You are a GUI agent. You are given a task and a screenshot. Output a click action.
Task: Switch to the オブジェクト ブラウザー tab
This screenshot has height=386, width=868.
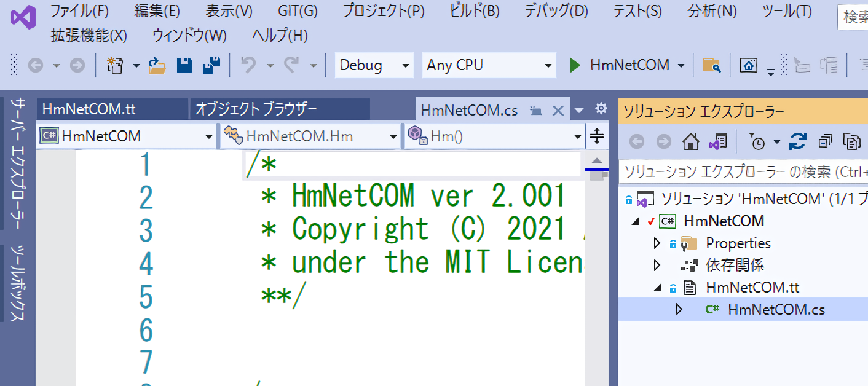click(280, 110)
